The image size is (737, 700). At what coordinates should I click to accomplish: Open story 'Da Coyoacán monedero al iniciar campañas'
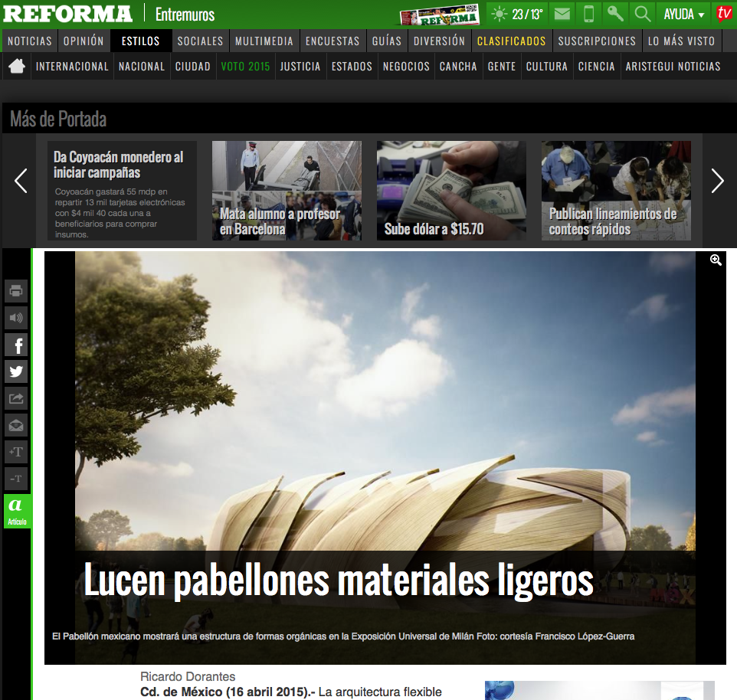click(123, 191)
